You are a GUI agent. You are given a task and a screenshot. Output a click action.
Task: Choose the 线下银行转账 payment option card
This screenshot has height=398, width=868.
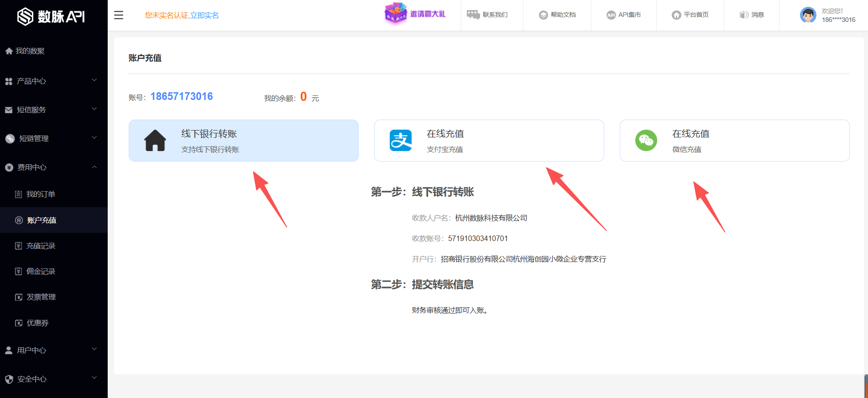243,141
